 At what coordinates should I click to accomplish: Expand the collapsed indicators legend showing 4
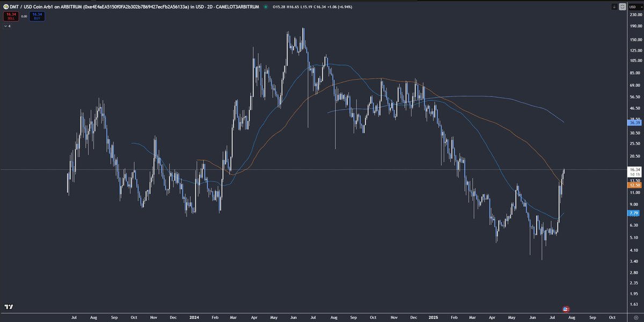click(x=7, y=26)
